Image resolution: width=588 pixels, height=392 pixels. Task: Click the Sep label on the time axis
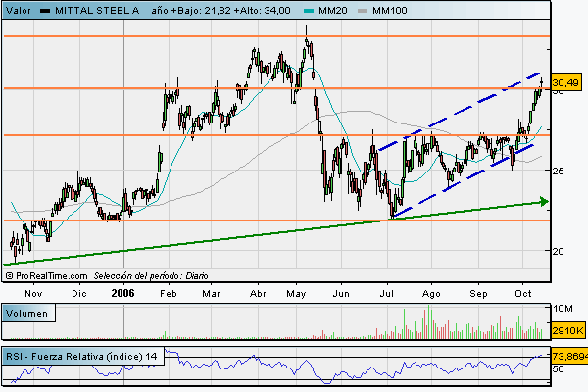[478, 293]
